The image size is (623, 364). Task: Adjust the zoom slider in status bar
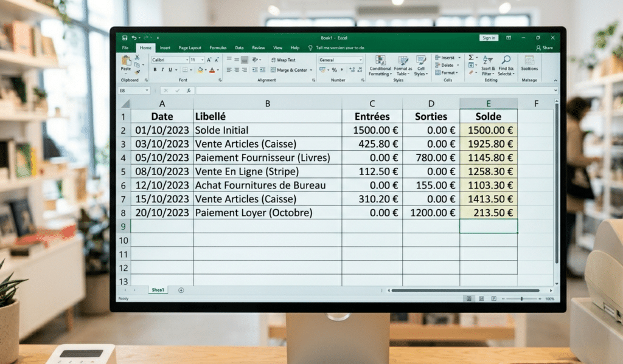pyautogui.click(x=521, y=299)
